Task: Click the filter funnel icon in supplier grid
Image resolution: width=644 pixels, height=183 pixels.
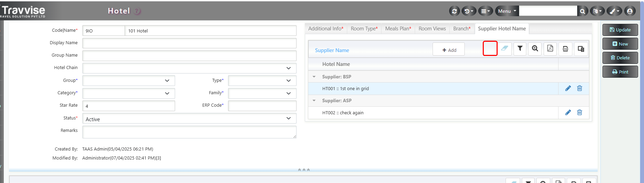Action: pyautogui.click(x=520, y=49)
